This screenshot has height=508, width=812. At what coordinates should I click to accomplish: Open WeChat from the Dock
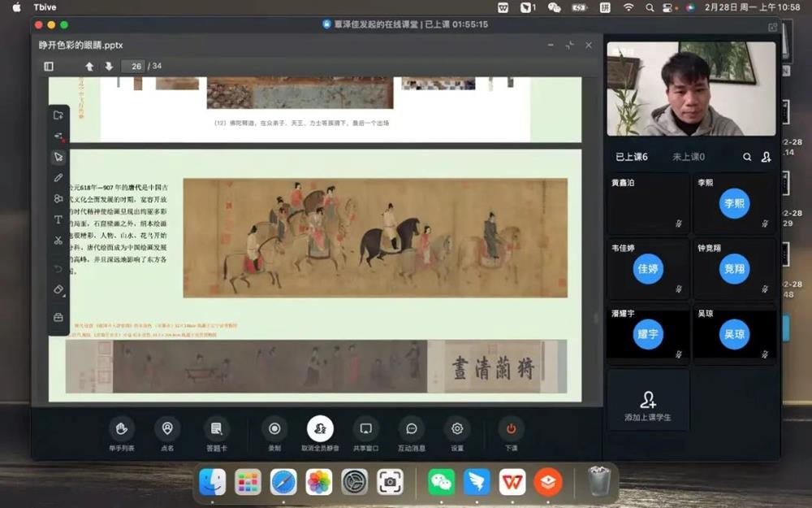[x=441, y=482]
